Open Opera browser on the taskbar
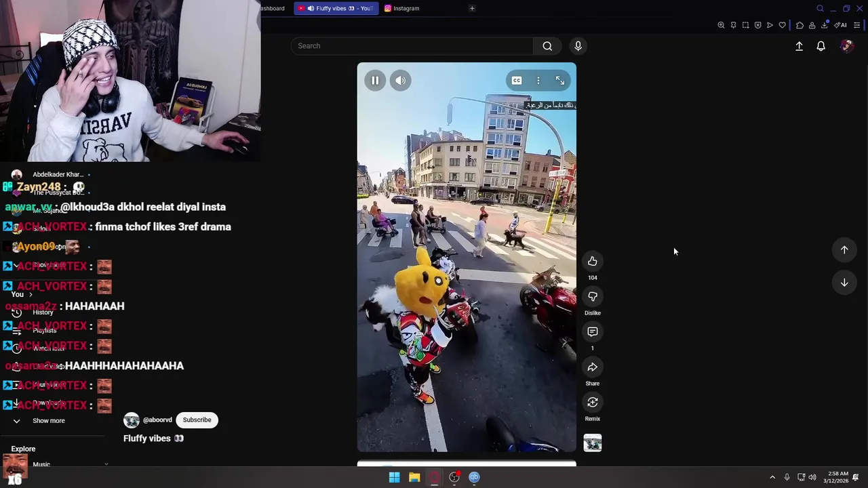Viewport: 868px width, 488px height. 435,477
